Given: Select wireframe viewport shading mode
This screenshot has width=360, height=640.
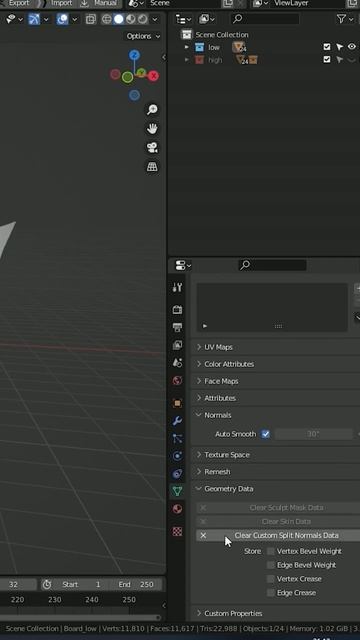Looking at the screenshot, I should click(x=107, y=19).
